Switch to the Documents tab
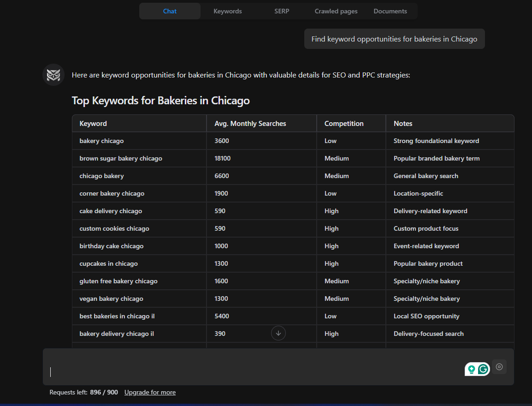Image resolution: width=532 pixels, height=406 pixels. point(390,11)
